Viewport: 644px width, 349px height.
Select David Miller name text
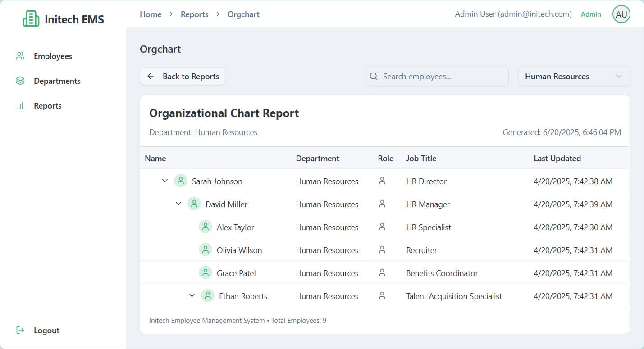pyautogui.click(x=226, y=204)
